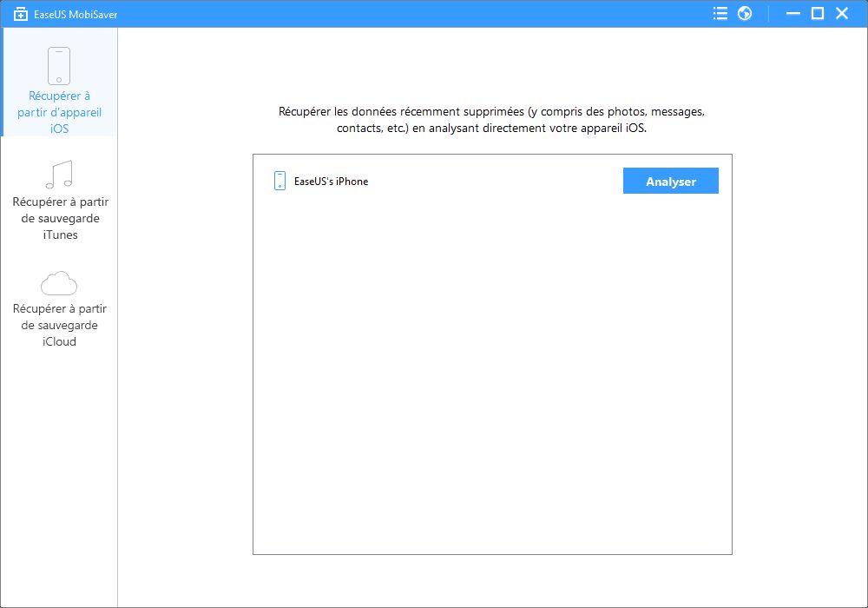868x608 pixels.
Task: Select the highlighted smartphone icon in the sidebar
Action: (x=57, y=65)
